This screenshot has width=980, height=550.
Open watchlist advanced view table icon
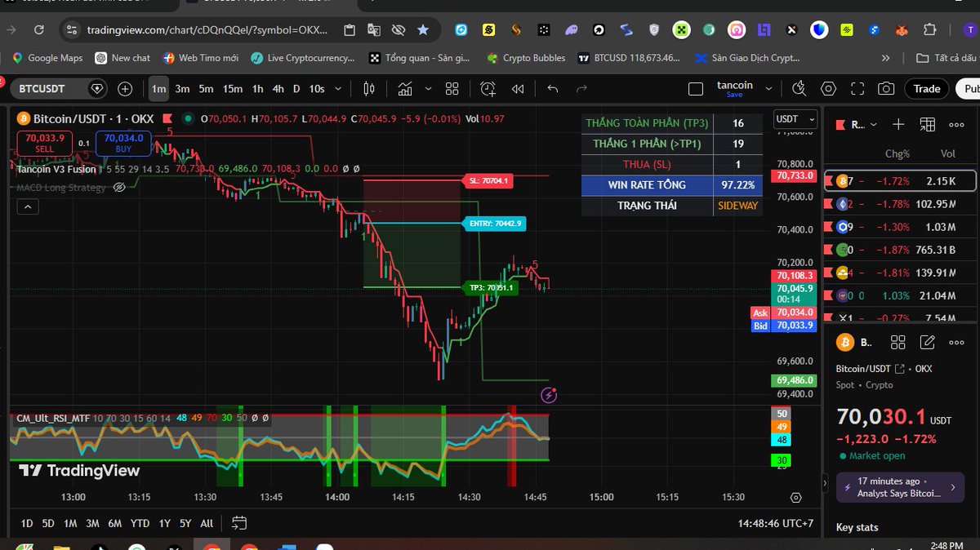pyautogui.click(x=927, y=124)
